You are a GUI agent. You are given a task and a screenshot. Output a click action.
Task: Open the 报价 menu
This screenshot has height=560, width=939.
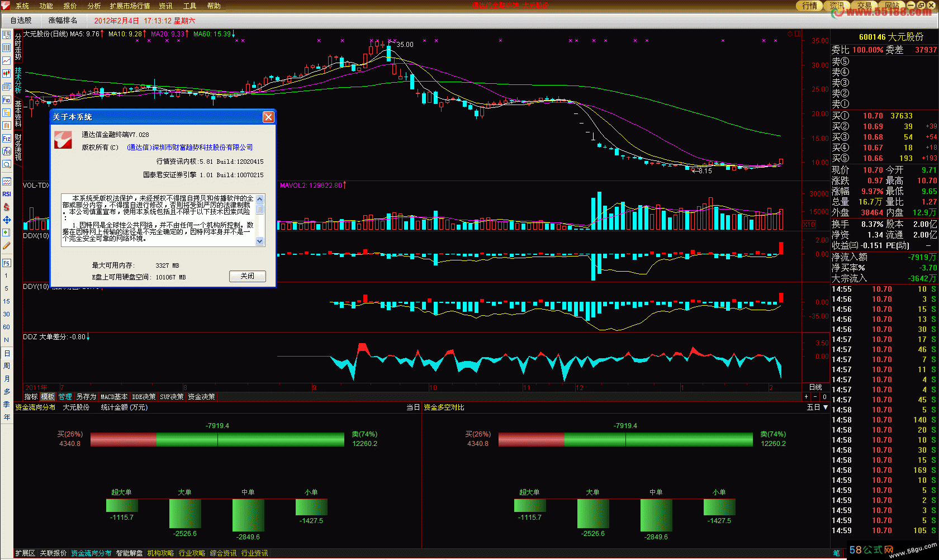pyautogui.click(x=70, y=6)
